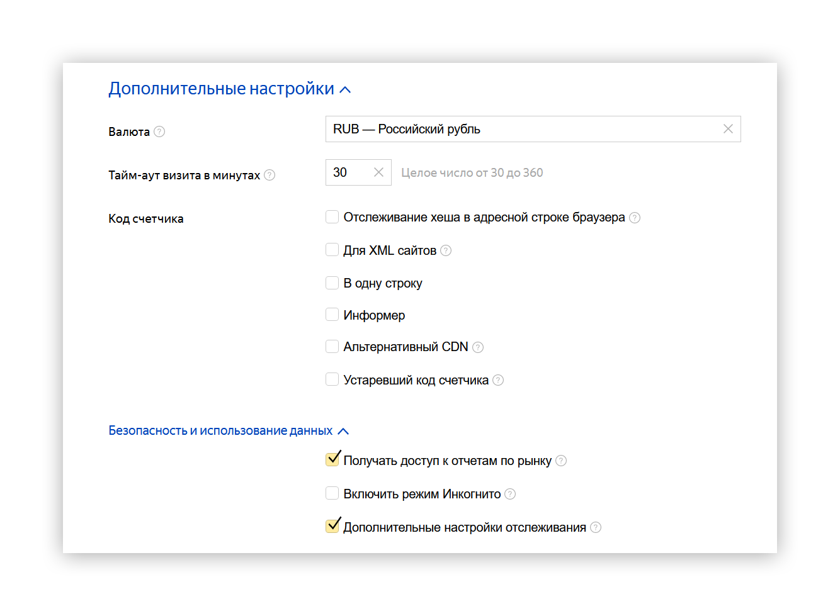840x616 pixels.
Task: Uncheck Получать доступ к отчетам по рынку
Action: [x=332, y=460]
